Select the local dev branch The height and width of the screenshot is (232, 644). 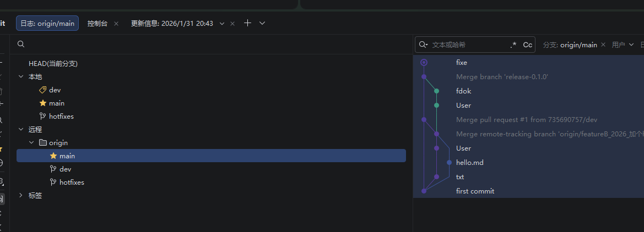coord(55,90)
